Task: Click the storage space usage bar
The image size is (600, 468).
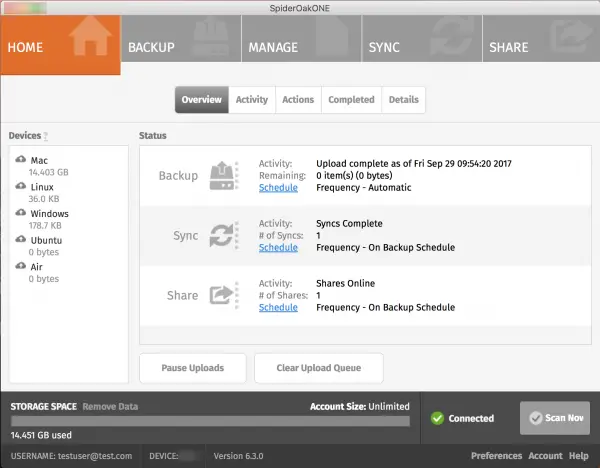Action: 210,421
